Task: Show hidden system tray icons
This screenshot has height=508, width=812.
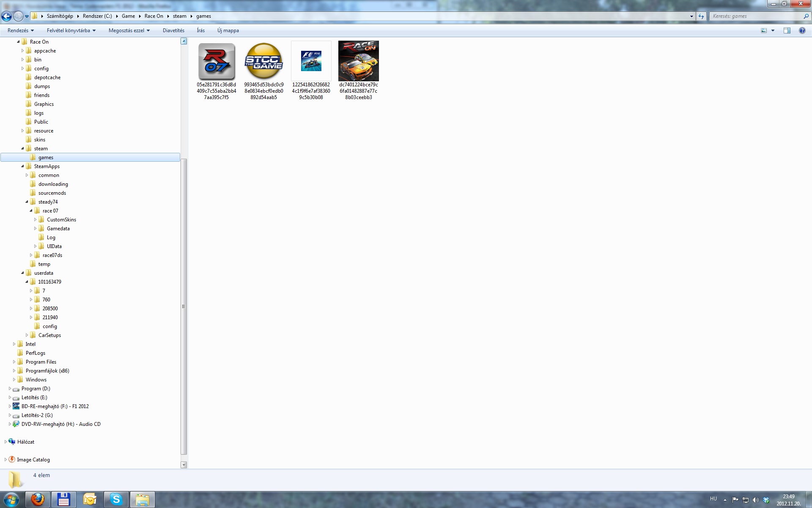Action: 725,500
